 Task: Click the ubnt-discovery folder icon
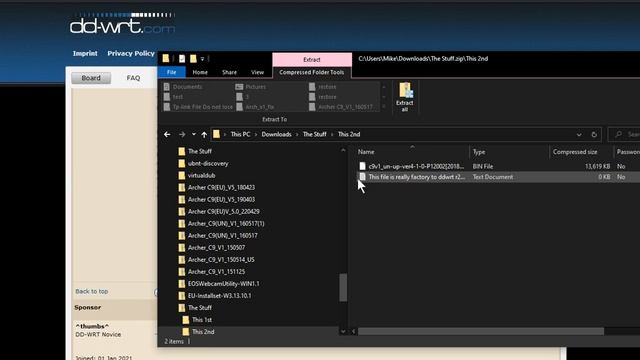182,163
